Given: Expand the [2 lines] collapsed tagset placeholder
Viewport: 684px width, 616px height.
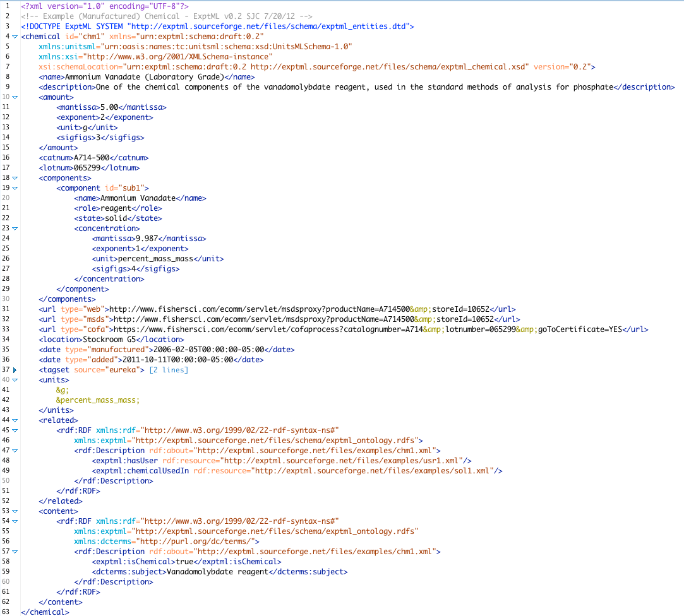Looking at the screenshot, I should (158, 369).
